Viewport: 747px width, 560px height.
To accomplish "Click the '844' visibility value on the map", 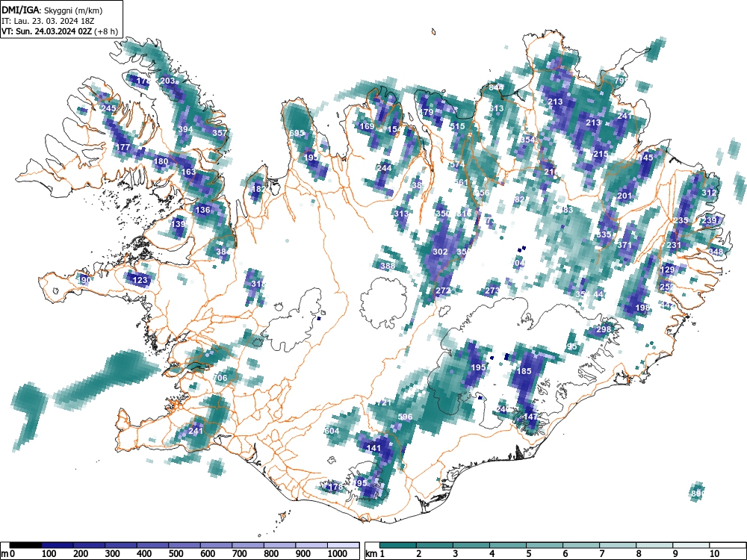I will point(496,87).
